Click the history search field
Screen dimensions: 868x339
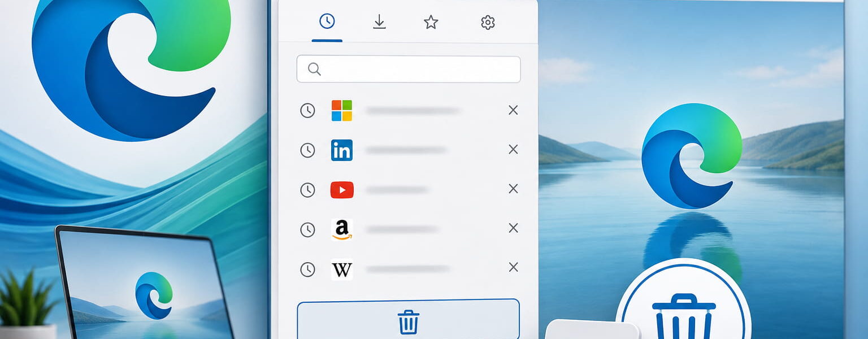(x=409, y=69)
